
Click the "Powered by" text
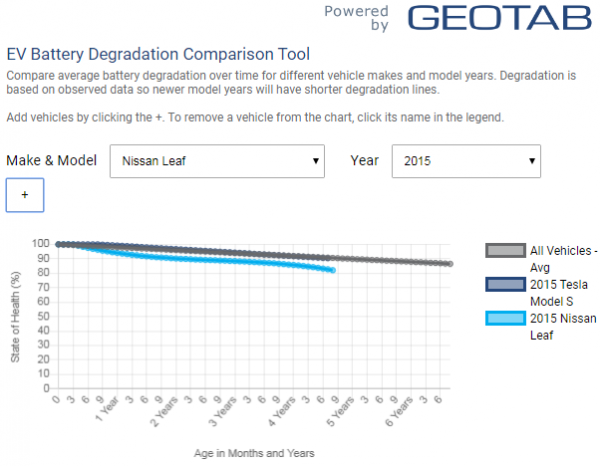[x=356, y=18]
